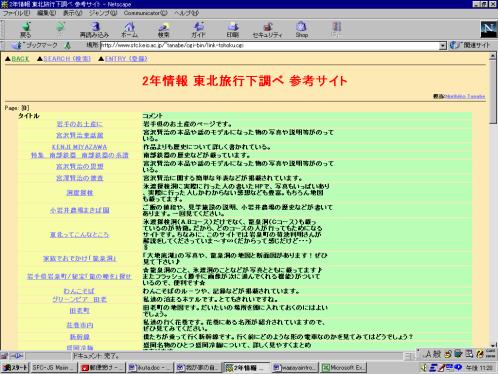Screen dimensions: 498x374
Task: Switch to SFC-JS Main taskbar button
Action: [54, 368]
